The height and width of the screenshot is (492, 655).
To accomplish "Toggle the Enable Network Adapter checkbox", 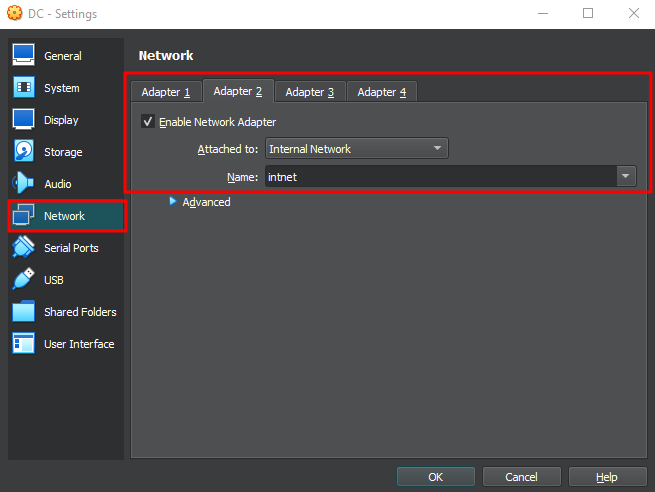I will pos(148,122).
